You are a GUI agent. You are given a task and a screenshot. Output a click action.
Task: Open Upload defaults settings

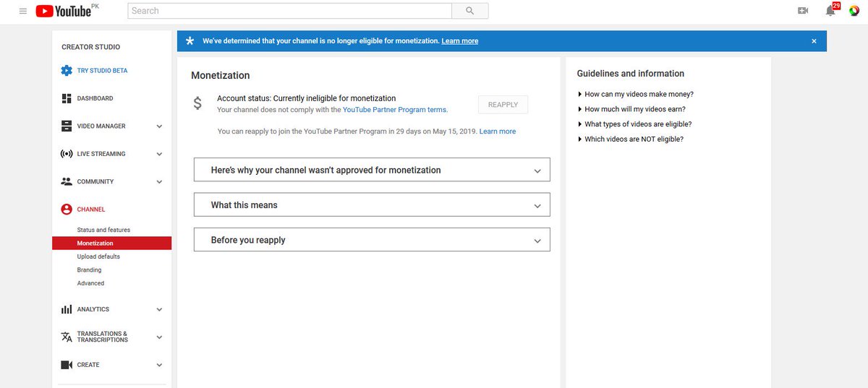98,256
